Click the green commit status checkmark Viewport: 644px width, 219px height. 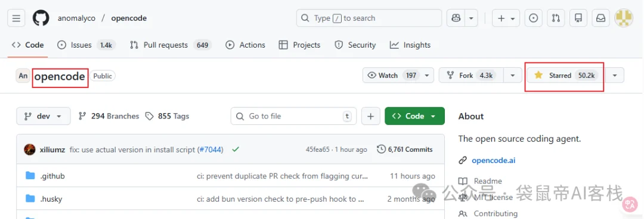point(236,149)
